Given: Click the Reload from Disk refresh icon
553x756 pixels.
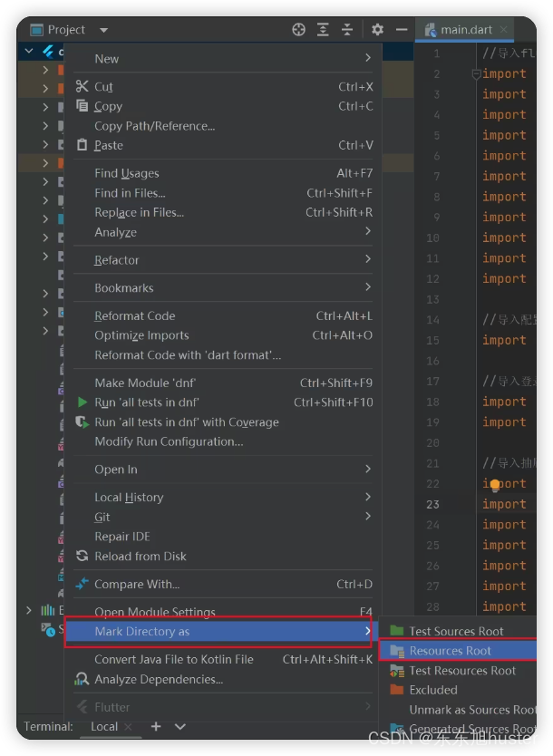Looking at the screenshot, I should coord(82,557).
